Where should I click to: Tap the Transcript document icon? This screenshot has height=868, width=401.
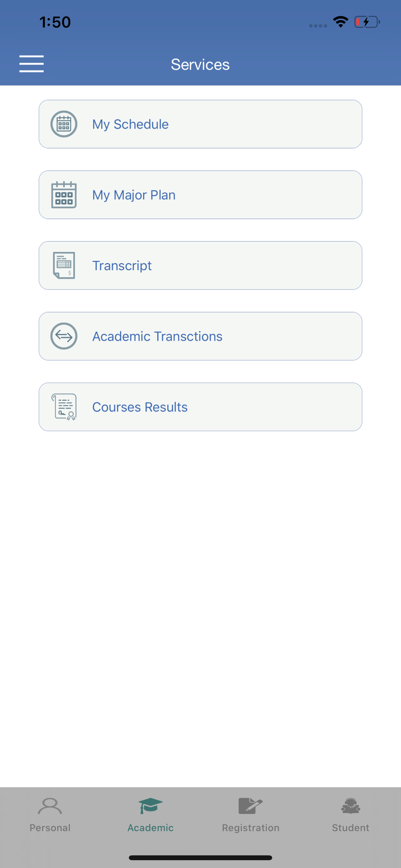click(64, 266)
